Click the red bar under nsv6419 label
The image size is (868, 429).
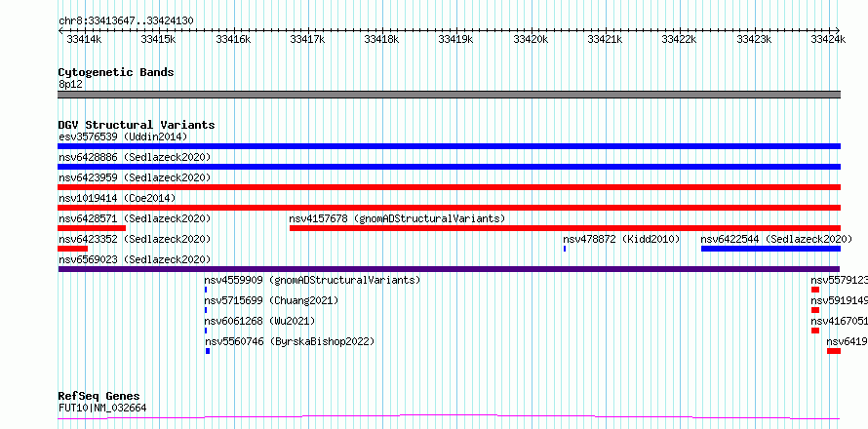pos(834,351)
